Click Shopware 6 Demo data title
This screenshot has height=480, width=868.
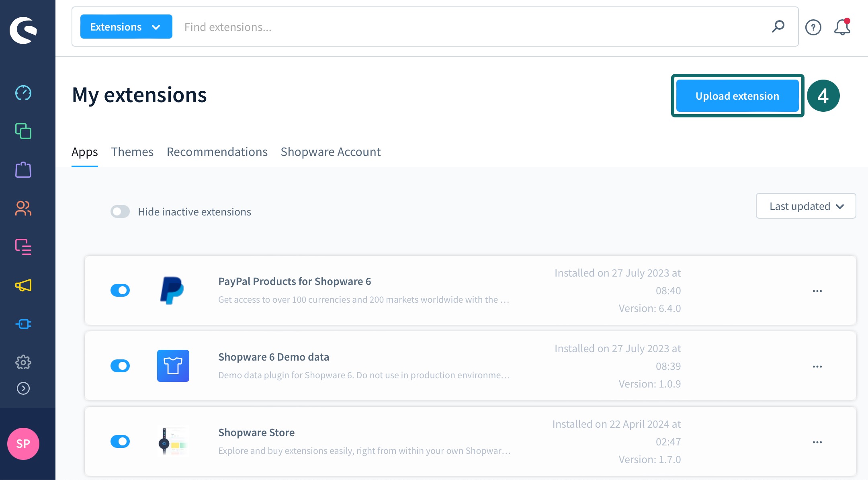tap(274, 357)
